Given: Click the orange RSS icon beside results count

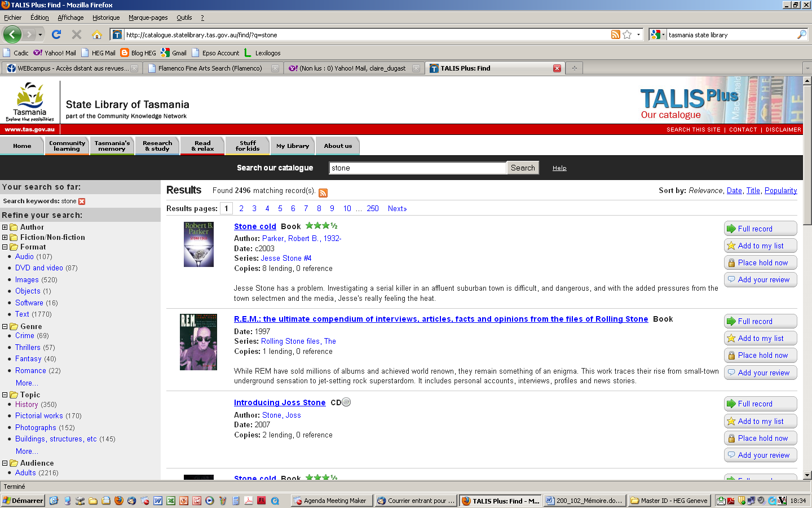Looking at the screenshot, I should coord(323,192).
